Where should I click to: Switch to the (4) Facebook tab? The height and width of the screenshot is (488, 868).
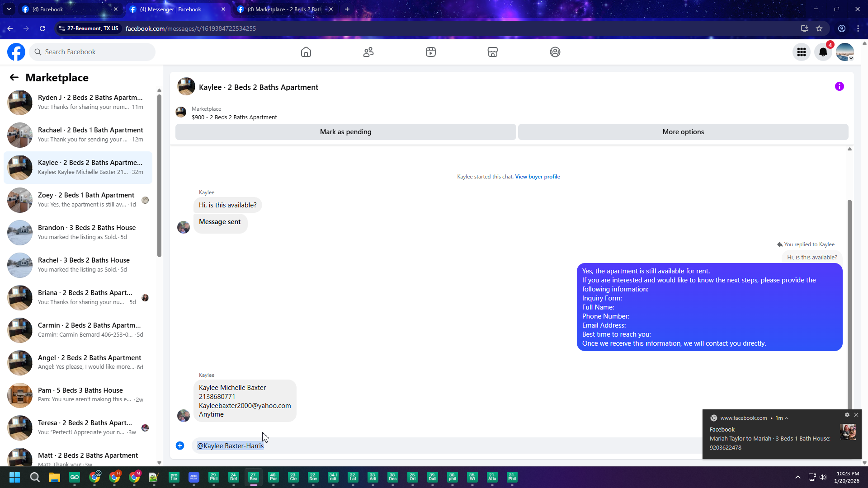tap(70, 9)
